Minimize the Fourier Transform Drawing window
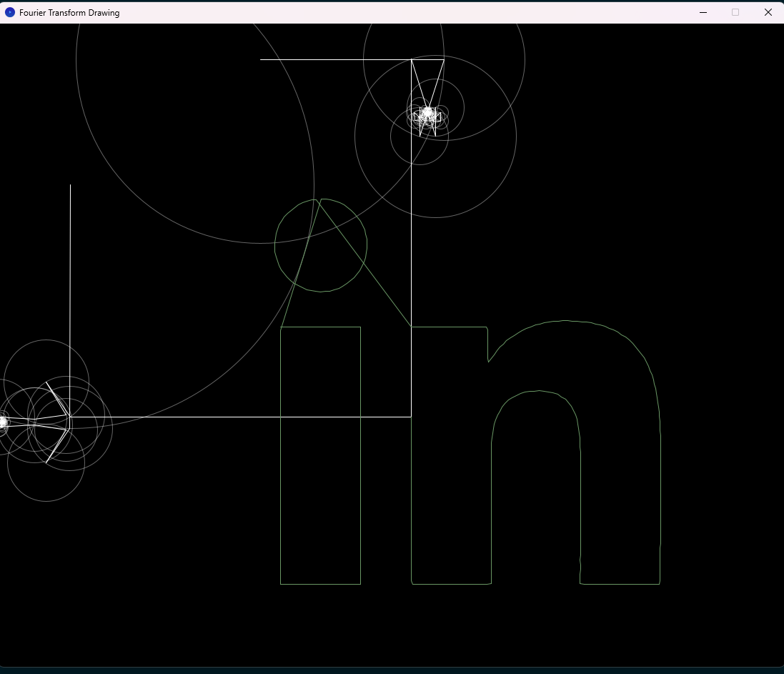784x674 pixels. (x=703, y=12)
